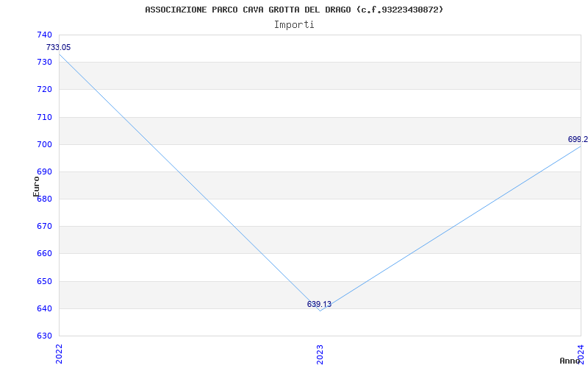The image size is (588, 368).
Task: Click the 670 y-axis tick label
Action: tap(44, 227)
